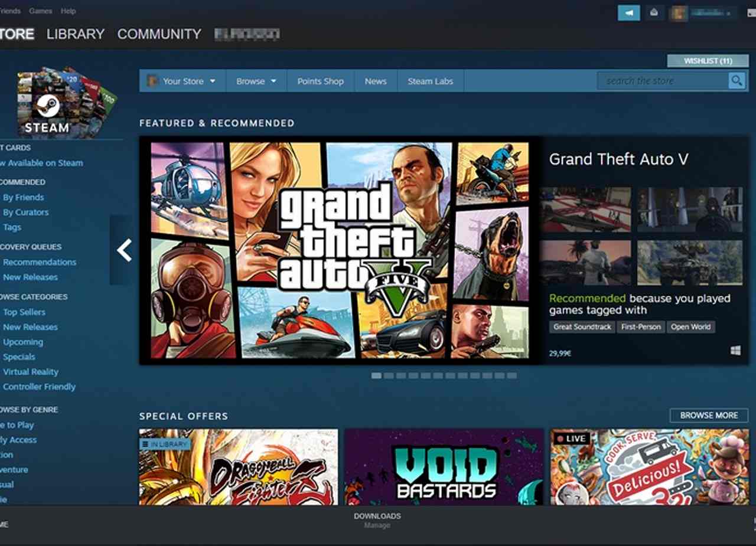Open the Void Bastards special offer thumbnail
Image resolution: width=756 pixels, height=546 pixels.
tap(444, 466)
